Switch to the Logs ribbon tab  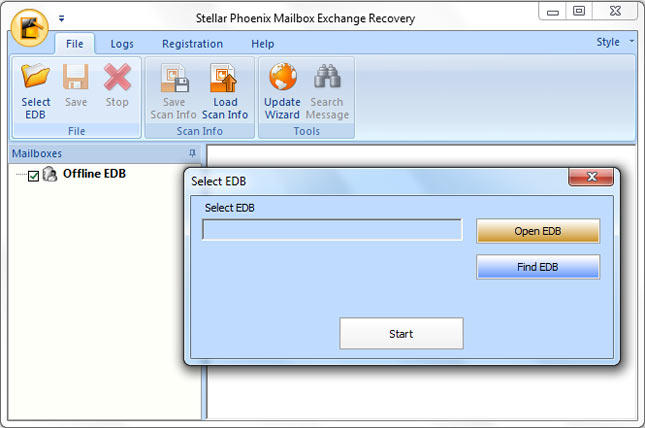click(122, 44)
